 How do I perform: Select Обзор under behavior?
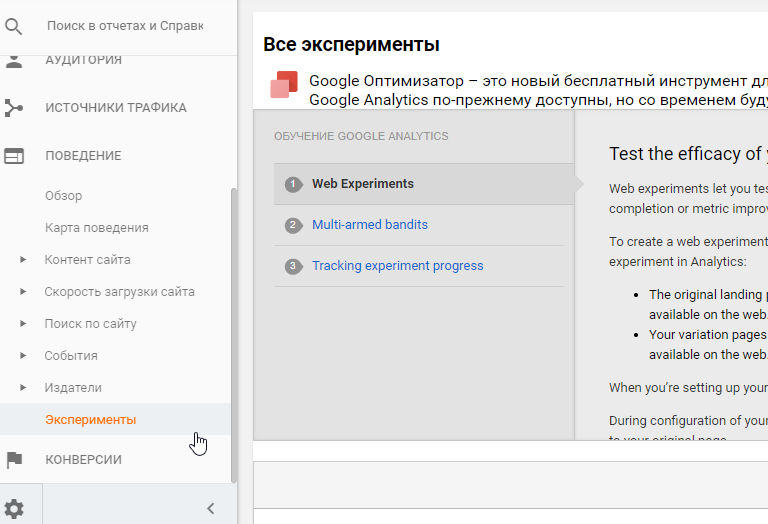tap(64, 196)
